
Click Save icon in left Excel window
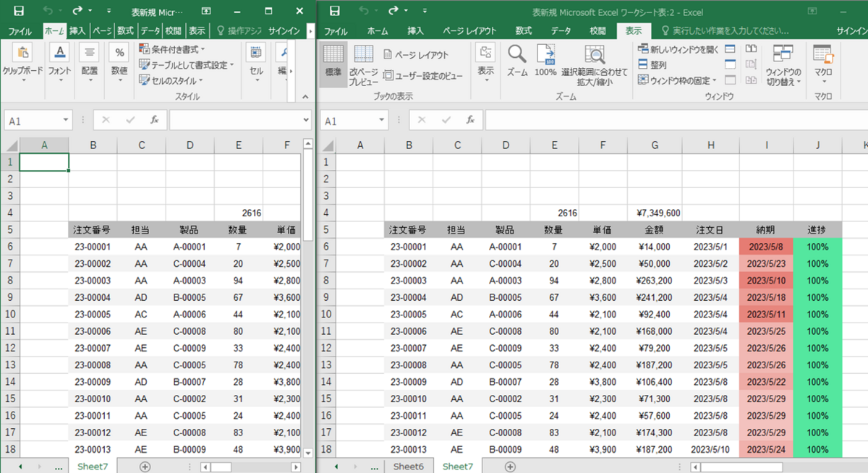click(x=19, y=11)
